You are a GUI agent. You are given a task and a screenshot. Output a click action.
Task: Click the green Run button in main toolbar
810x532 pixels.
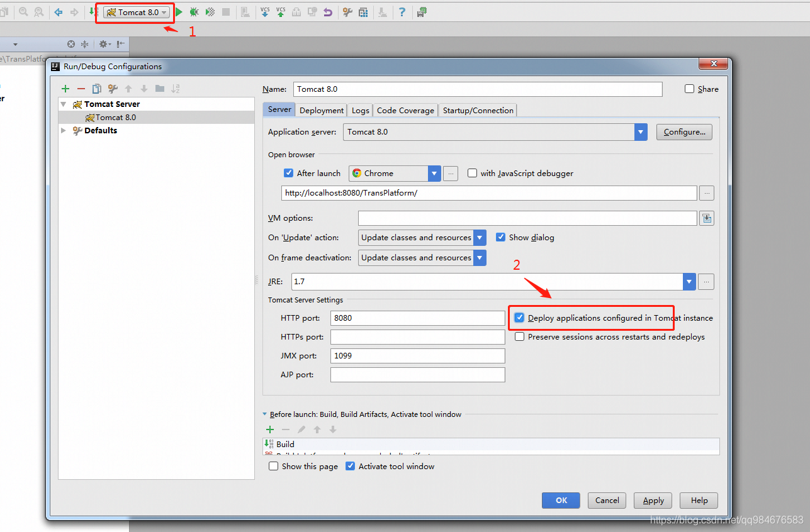tap(179, 12)
